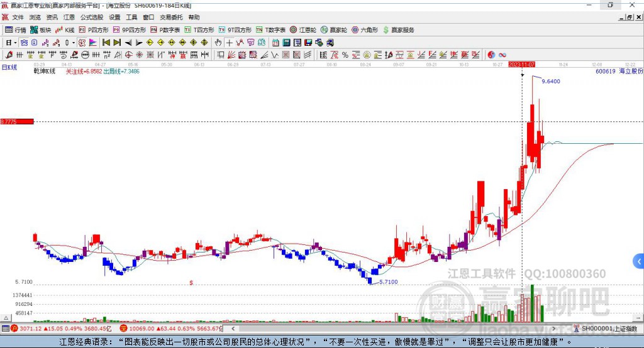The image size is (644, 348).
Task: Minimize the inner chart window
Action: click(621, 17)
